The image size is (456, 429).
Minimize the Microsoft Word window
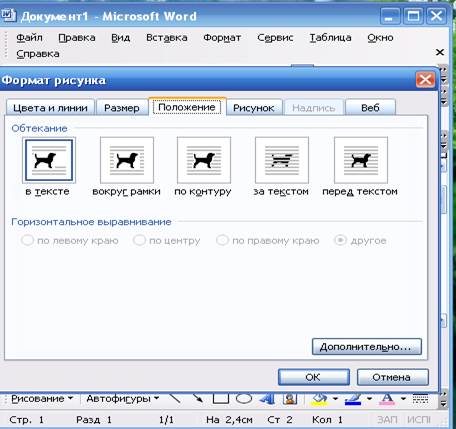[389, 16]
